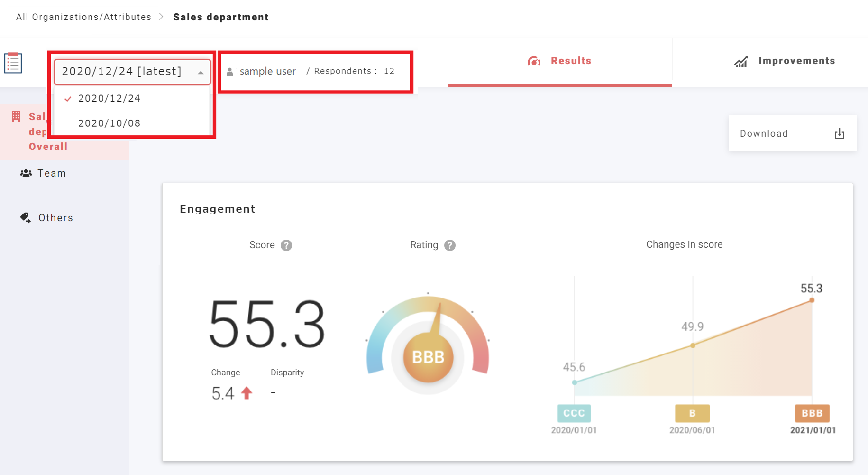Screen dimensions: 868x475
Task: Choose the checked 2020/12/24 option
Action: [109, 98]
